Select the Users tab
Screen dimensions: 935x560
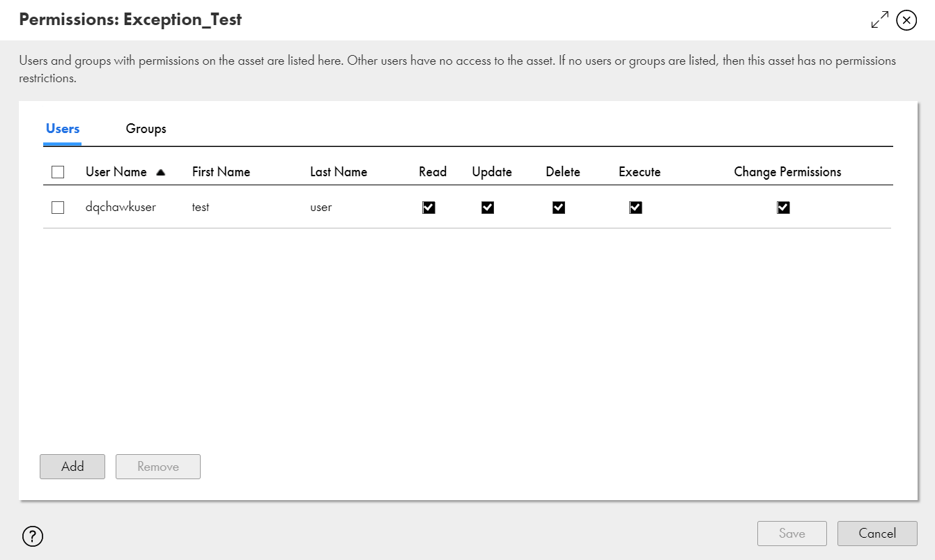(63, 129)
